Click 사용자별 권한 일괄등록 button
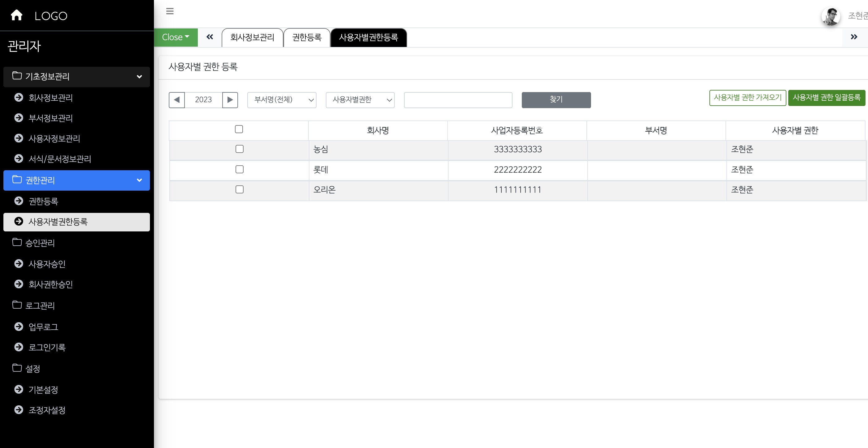The image size is (868, 448). pos(827,98)
